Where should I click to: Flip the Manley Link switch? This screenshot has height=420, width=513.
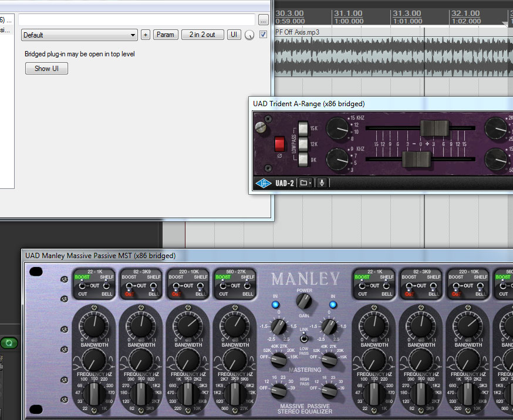[304, 338]
